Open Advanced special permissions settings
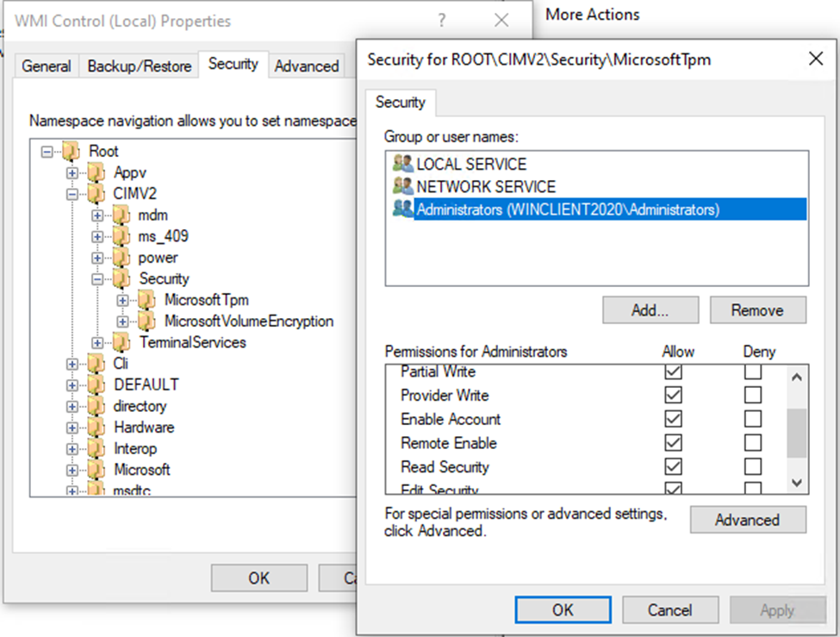 click(x=747, y=520)
